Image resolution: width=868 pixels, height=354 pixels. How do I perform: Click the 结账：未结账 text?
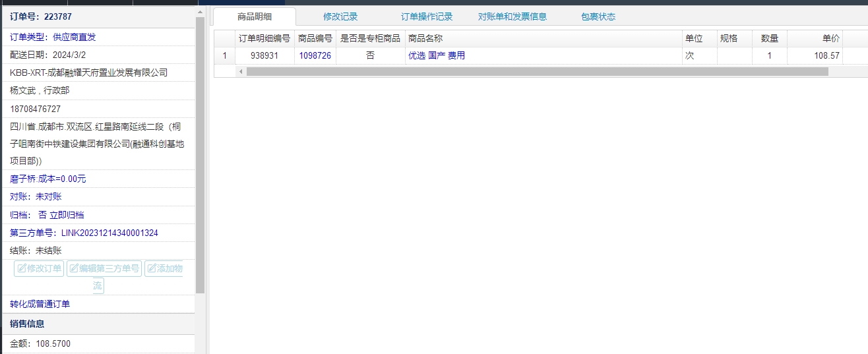(x=36, y=251)
